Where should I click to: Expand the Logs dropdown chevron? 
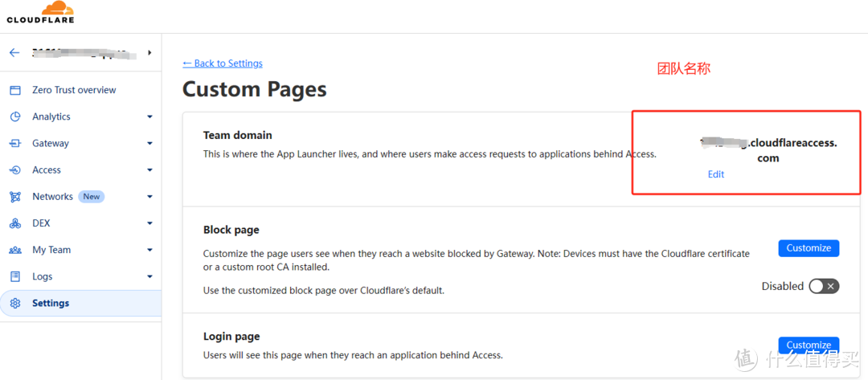(149, 276)
